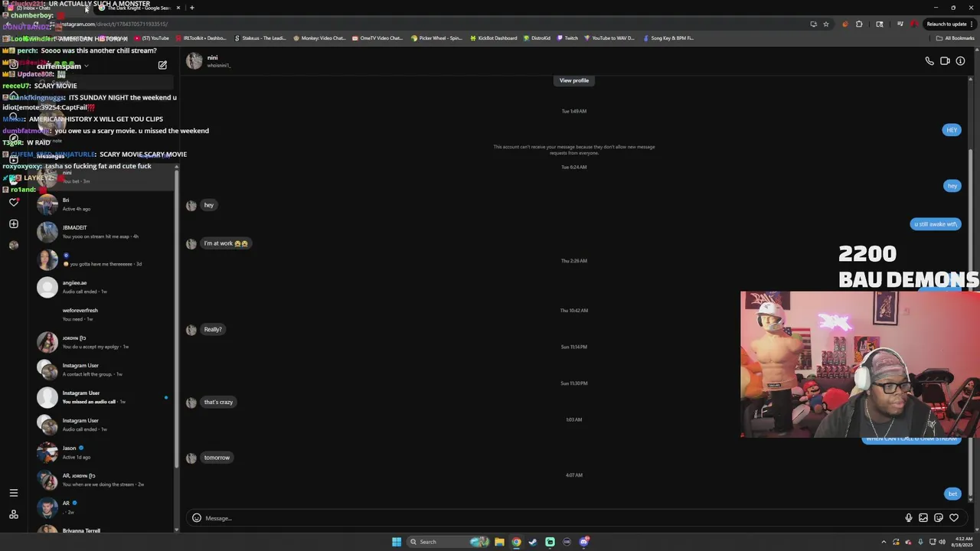Bookmark this page with the star icon
This screenshot has width=980, height=551.
pos(826,24)
